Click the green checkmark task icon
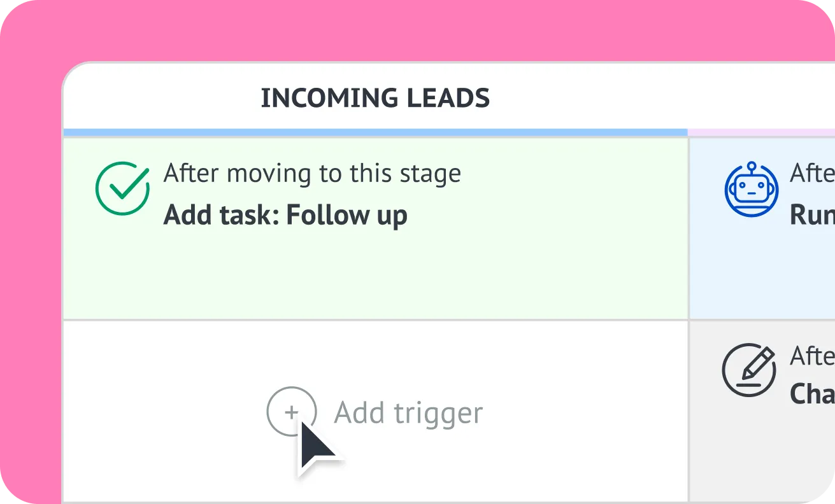This screenshot has height=504, width=835. tap(122, 188)
